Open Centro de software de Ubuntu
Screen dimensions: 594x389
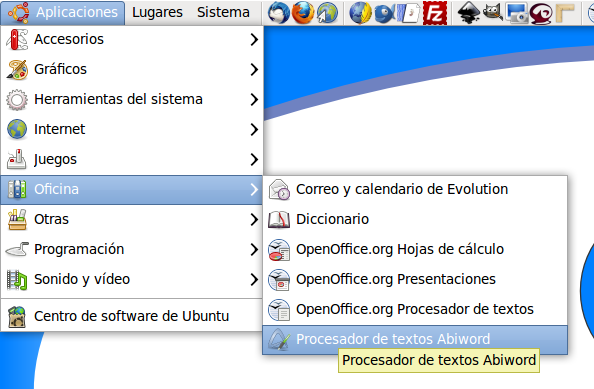(131, 316)
